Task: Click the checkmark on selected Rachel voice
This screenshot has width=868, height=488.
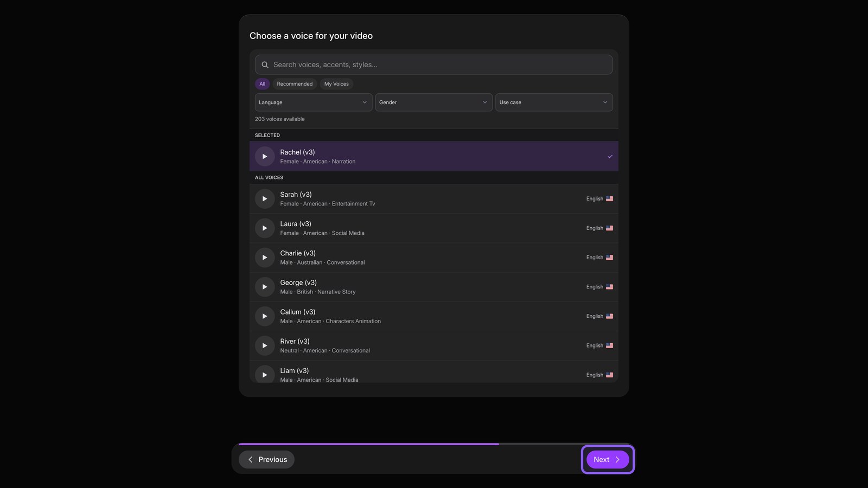Action: click(x=610, y=157)
